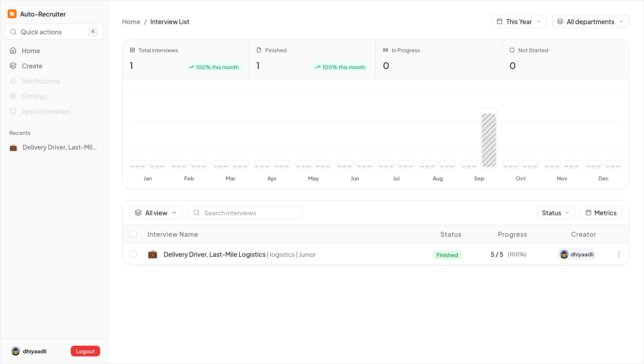Click the Not Started dashed circle icon
The image size is (644, 364).
(x=512, y=50)
